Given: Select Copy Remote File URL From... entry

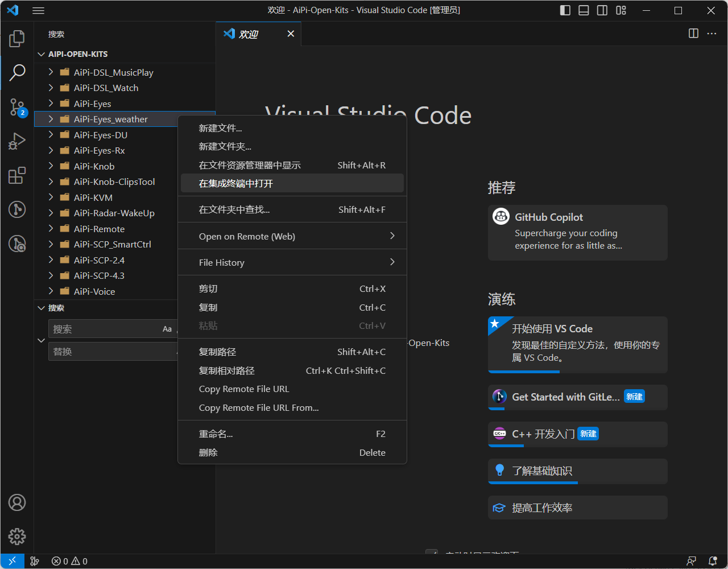Looking at the screenshot, I should click(292, 407).
